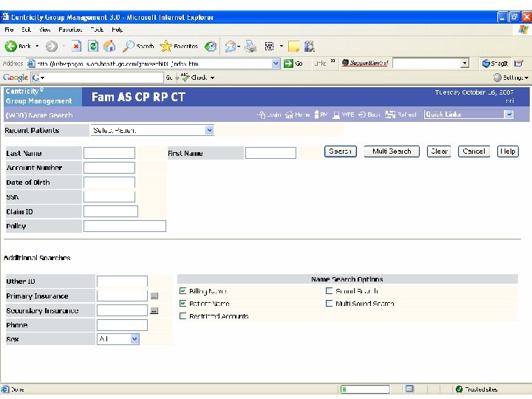
Task: Click the browser Forward arrow button
Action: [52, 46]
